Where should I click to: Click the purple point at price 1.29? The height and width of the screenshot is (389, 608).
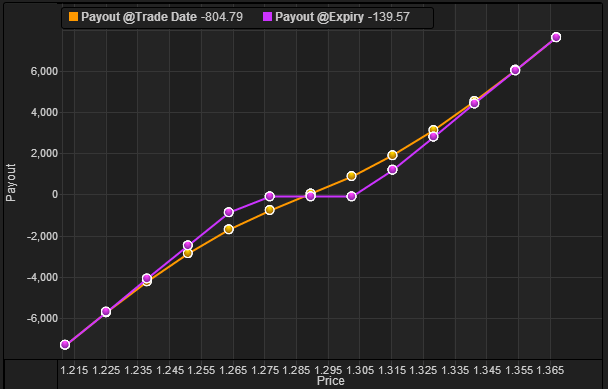coord(310,196)
